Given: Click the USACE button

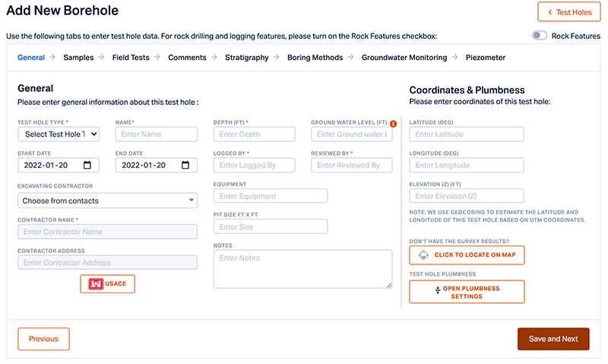Looking at the screenshot, I should click(x=108, y=283).
